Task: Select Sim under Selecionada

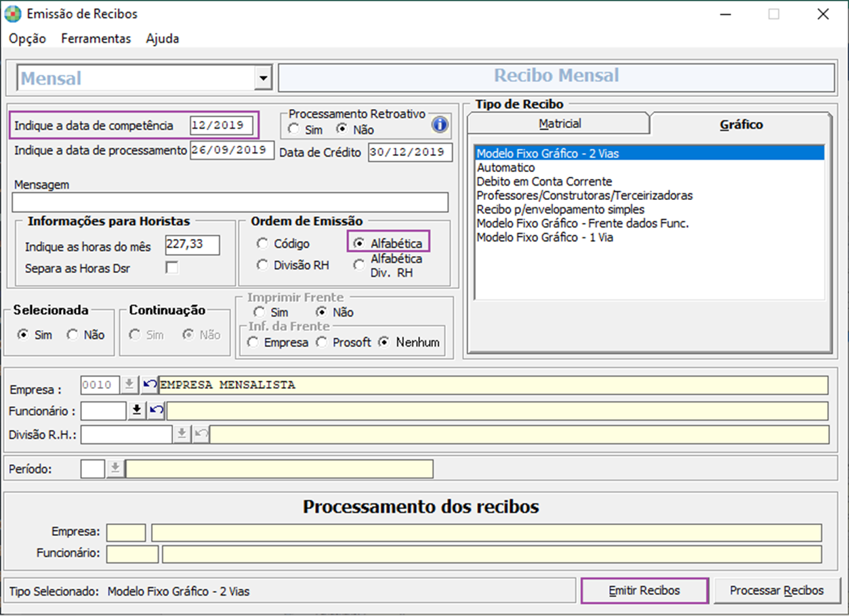Action: pyautogui.click(x=35, y=335)
